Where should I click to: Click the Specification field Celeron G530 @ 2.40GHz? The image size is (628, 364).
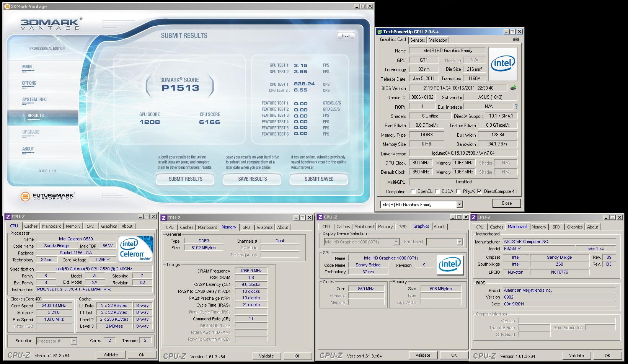(94, 269)
